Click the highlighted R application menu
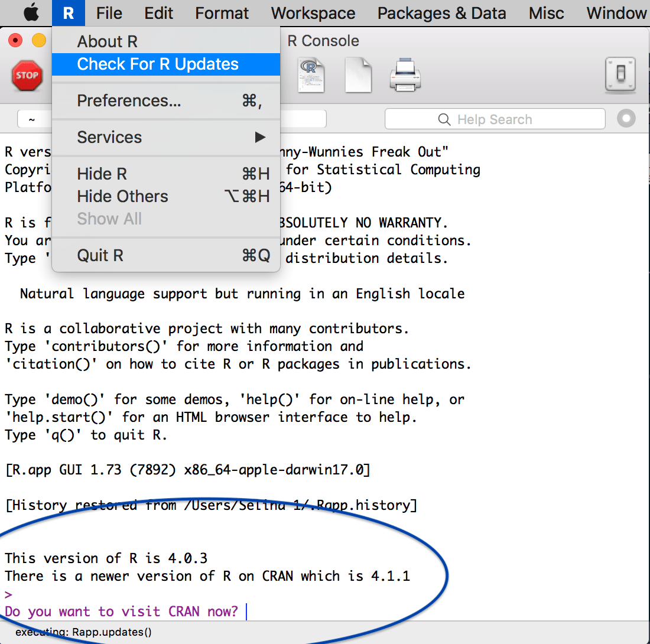Screen dimensions: 650x644 point(69,12)
